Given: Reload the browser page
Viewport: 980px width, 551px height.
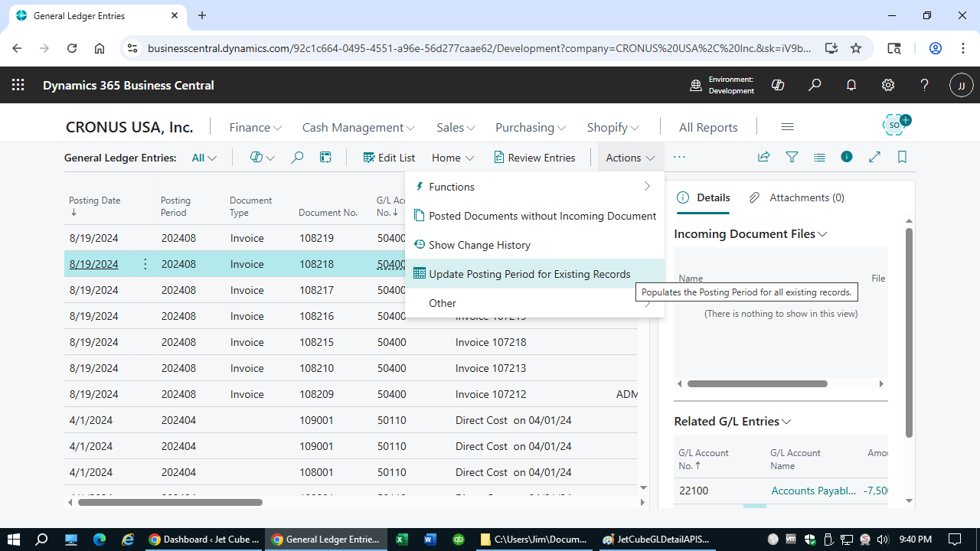Looking at the screenshot, I should 72,48.
